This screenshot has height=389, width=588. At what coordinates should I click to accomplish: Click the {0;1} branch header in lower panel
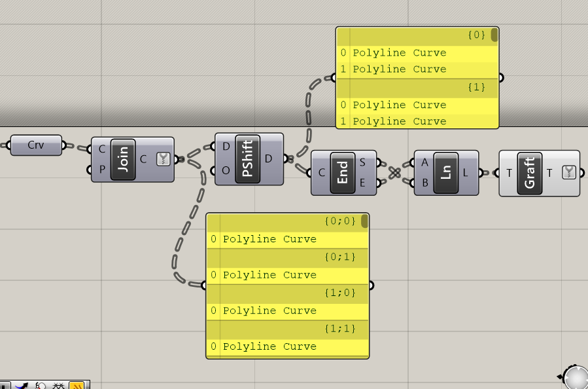coord(288,257)
